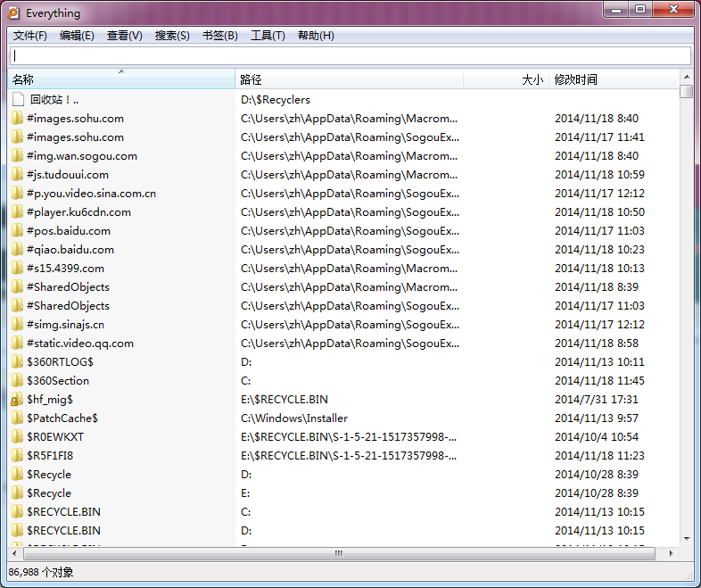The width and height of the screenshot is (701, 588).
Task: Select #p.you.video.sina.com.cn entry name
Action: coord(91,194)
